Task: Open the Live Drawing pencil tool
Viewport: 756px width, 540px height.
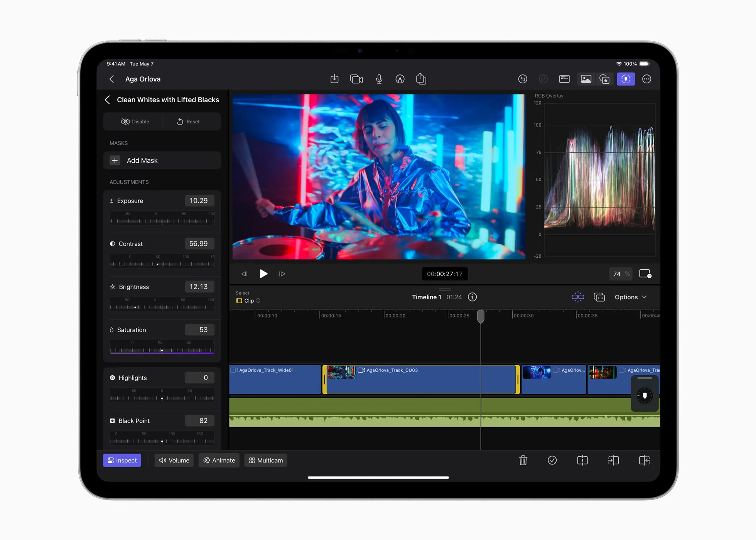Action: pos(400,79)
